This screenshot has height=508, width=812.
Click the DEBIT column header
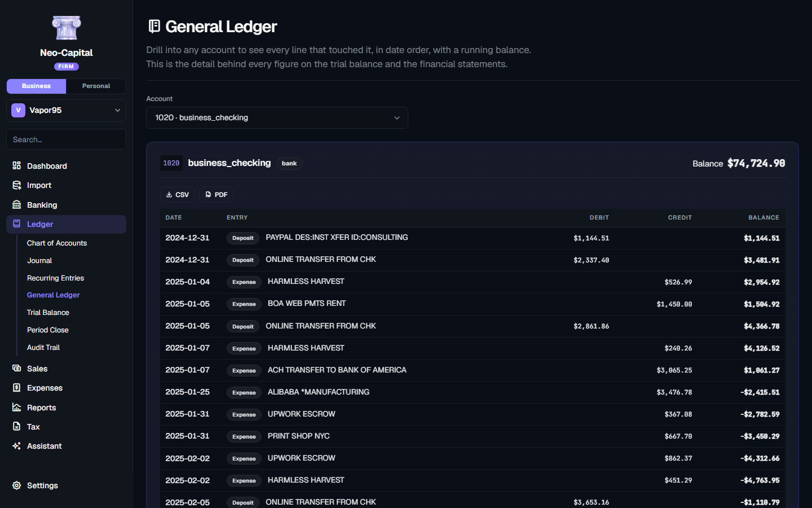point(599,217)
